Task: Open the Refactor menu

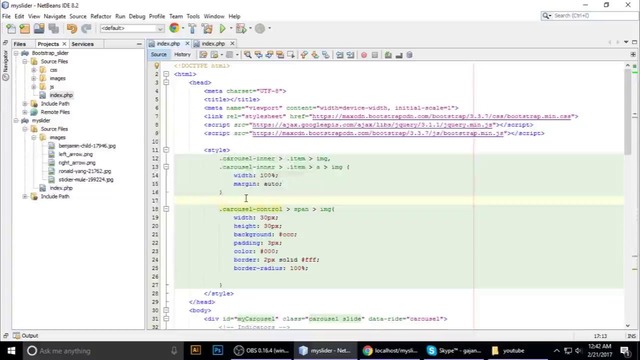Action: click(101, 16)
